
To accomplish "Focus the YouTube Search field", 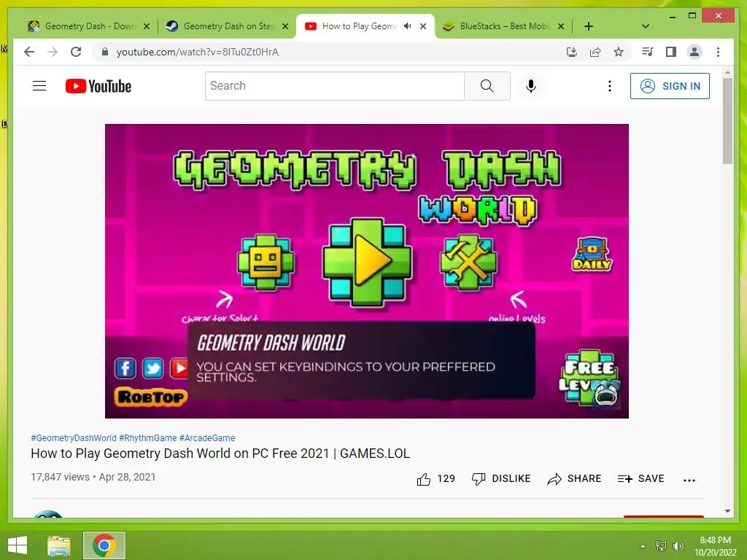I will pos(334,86).
